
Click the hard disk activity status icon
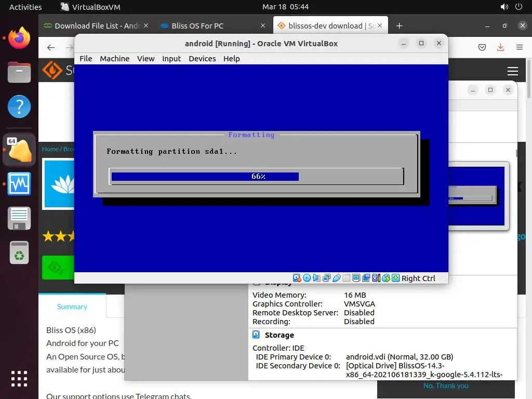297,278
